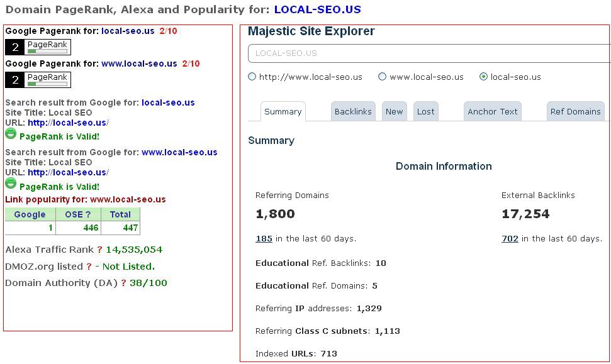This screenshot has height=364, width=611.
Task: Click the Educational Ref. Backlinks: 10 line
Action: click(x=321, y=263)
